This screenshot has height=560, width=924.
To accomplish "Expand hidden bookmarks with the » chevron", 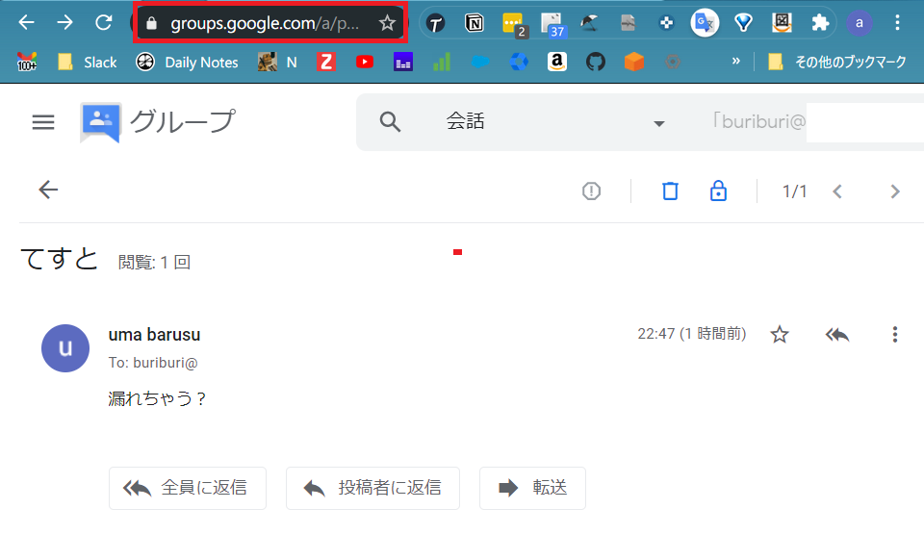I will pos(735,61).
